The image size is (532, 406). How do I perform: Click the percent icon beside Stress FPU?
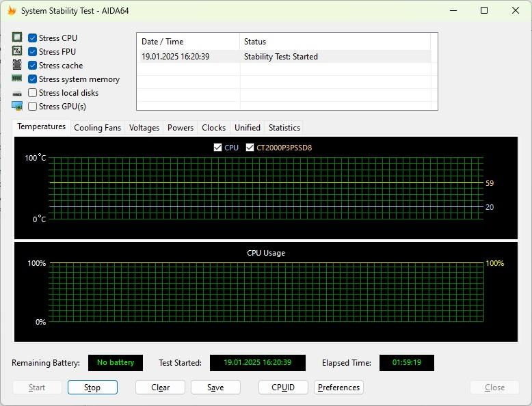(x=17, y=51)
